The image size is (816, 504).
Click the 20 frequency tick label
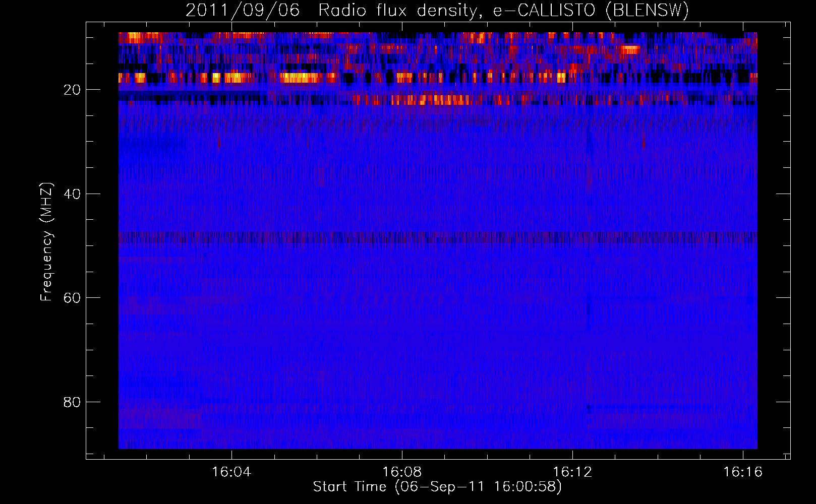[x=72, y=90]
